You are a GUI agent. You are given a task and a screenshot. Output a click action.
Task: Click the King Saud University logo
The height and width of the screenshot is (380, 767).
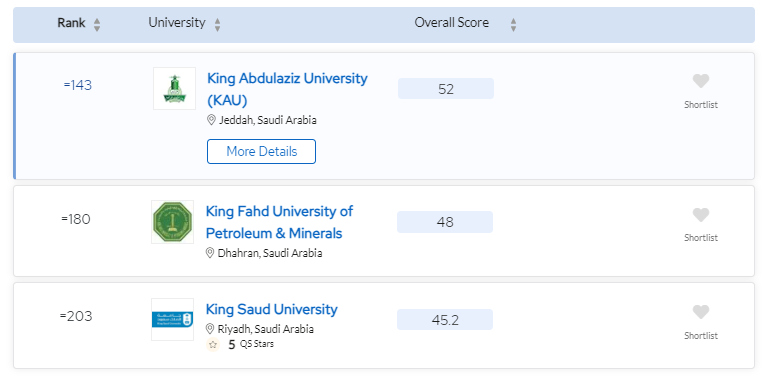tap(172, 319)
